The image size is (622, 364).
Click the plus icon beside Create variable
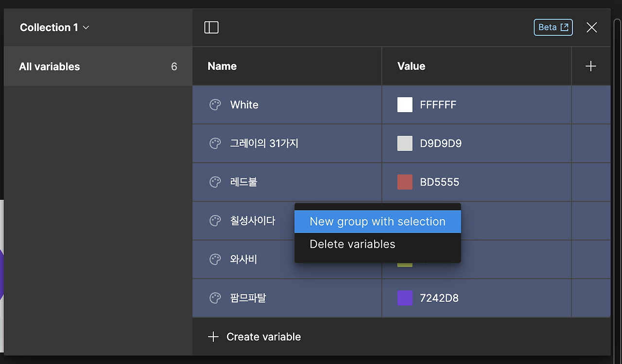coord(213,337)
